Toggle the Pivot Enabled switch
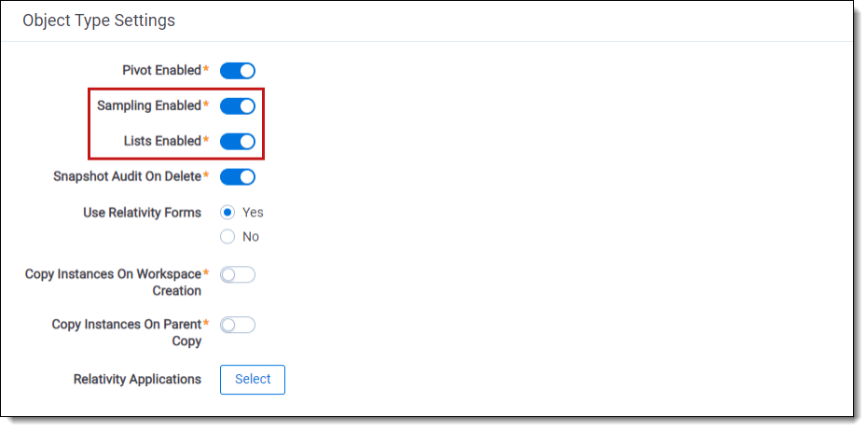This screenshot has height=431, width=868. pos(238,71)
